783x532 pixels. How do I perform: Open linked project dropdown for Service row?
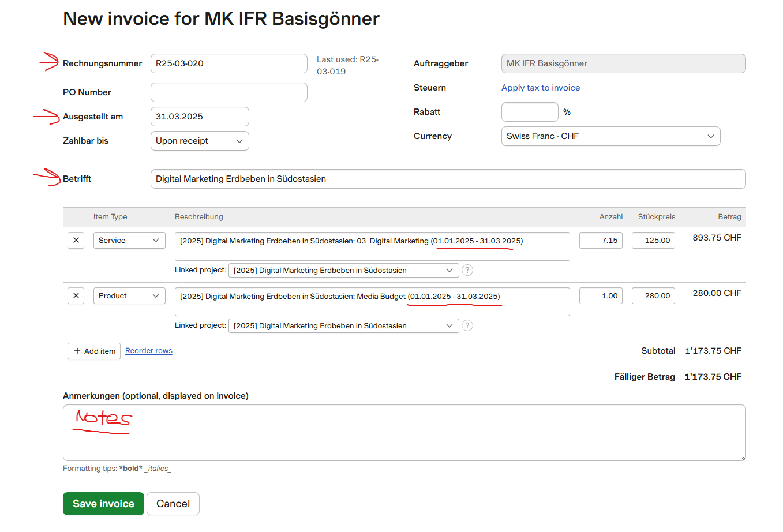pos(344,270)
